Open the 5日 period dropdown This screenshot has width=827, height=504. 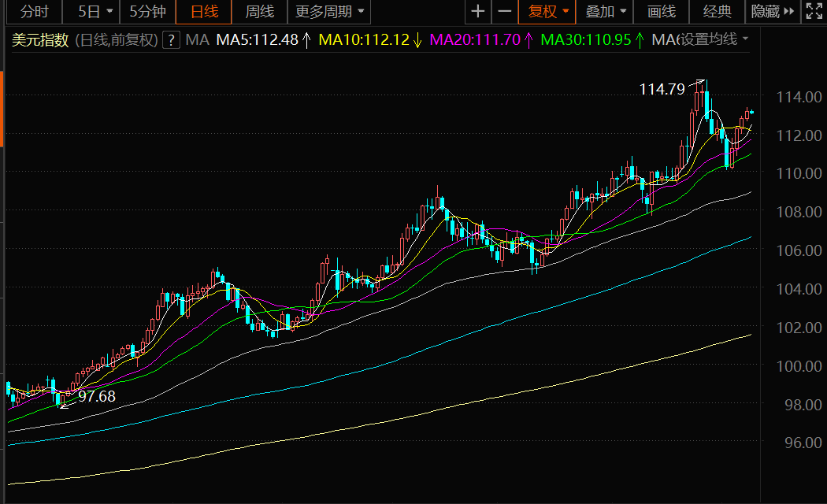point(91,12)
